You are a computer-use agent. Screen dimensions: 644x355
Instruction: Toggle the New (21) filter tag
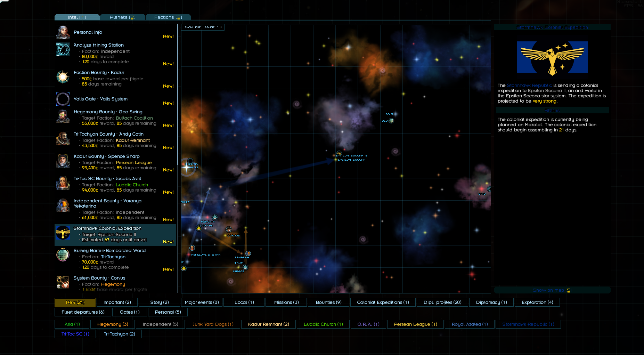[75, 302]
